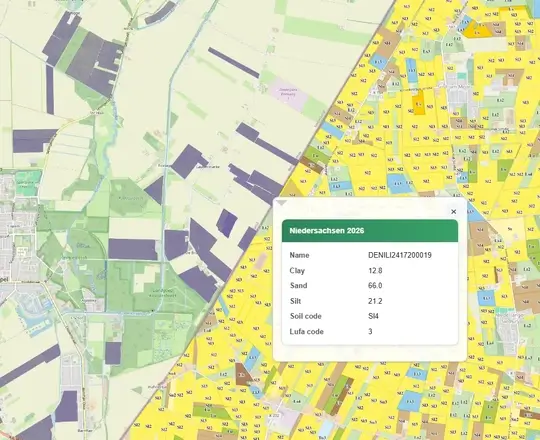Select the highlighted lighter purple field parcel
Screen dimensions: 540x440
[x=227, y=223]
